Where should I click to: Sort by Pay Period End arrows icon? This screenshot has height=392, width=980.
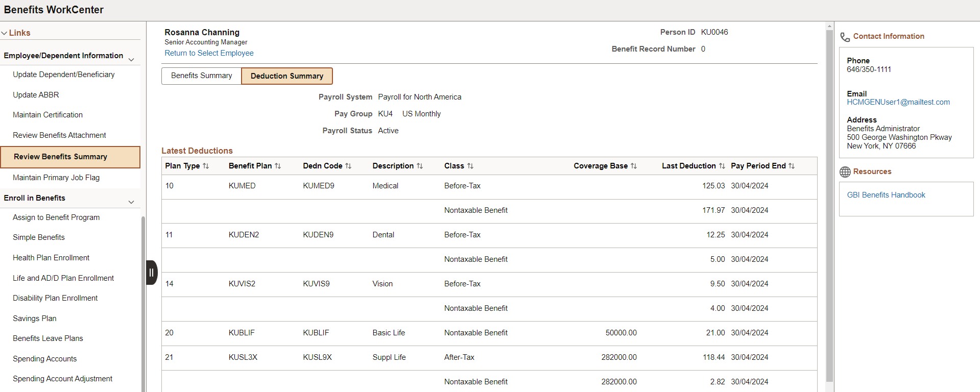pyautogui.click(x=792, y=166)
